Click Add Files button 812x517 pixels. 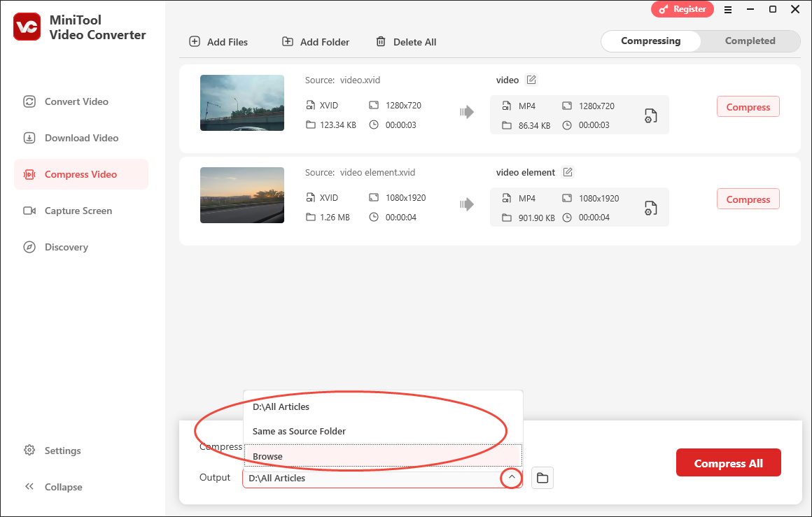click(x=218, y=42)
